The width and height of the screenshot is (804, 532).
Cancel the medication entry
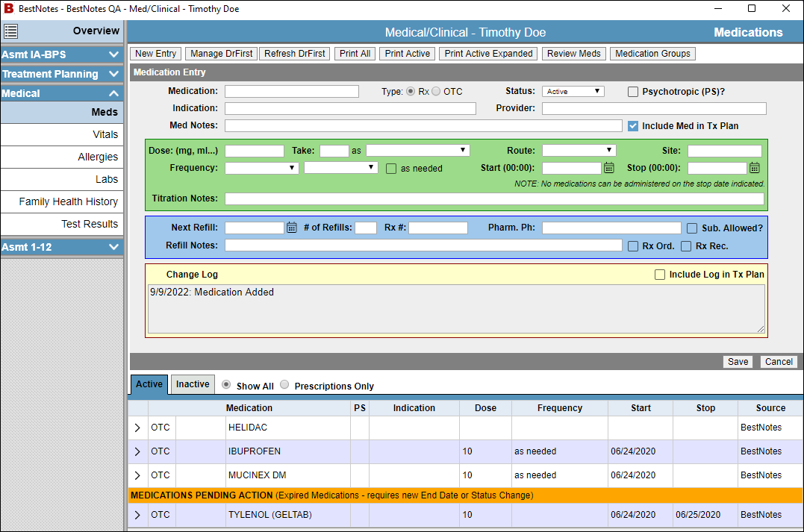click(x=779, y=362)
